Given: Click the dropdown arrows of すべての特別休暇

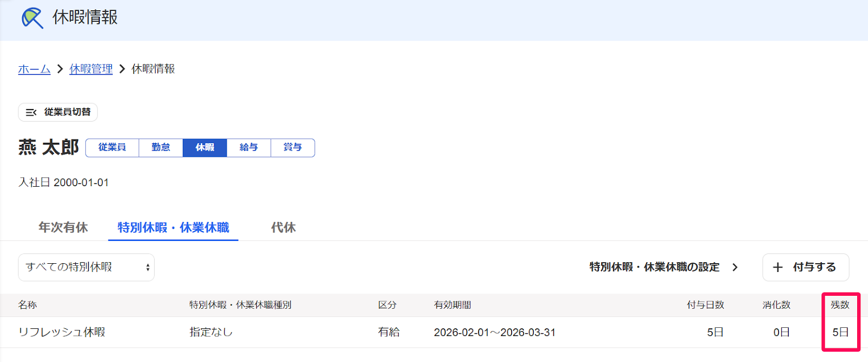Looking at the screenshot, I should (148, 268).
